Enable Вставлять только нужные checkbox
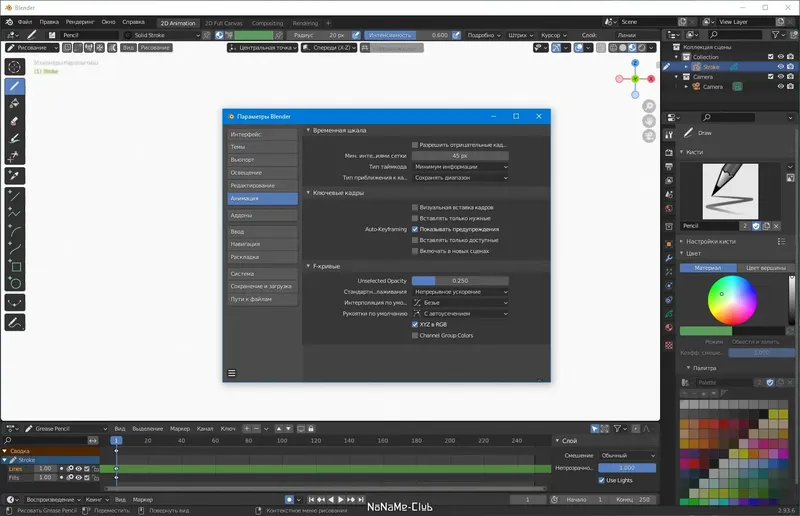The width and height of the screenshot is (800, 516). 415,218
